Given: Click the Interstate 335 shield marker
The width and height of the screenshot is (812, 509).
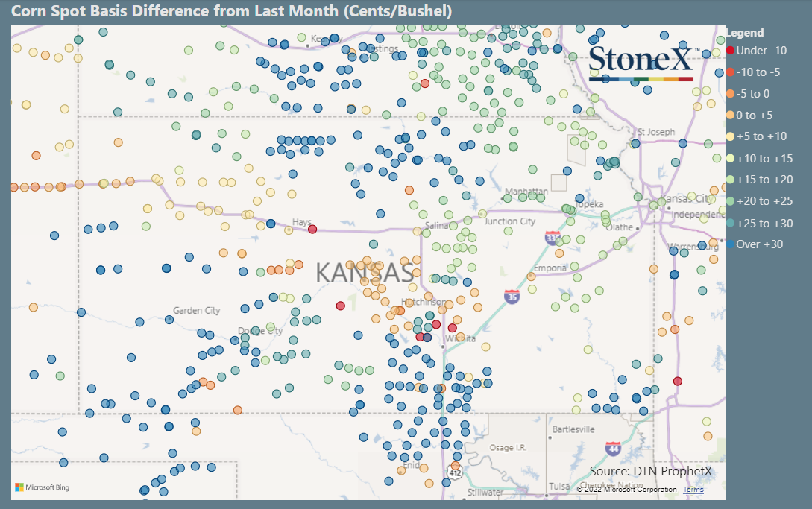Looking at the screenshot, I should coord(553,238).
